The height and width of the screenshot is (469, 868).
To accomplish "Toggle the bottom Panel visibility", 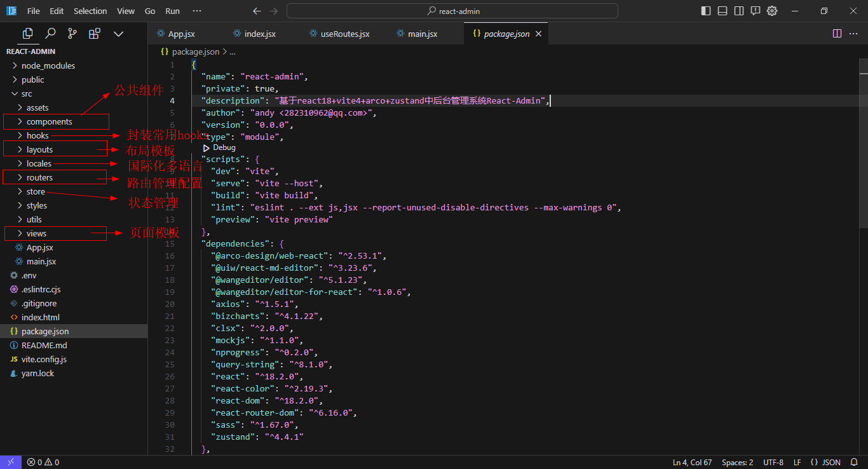I will 722,11.
